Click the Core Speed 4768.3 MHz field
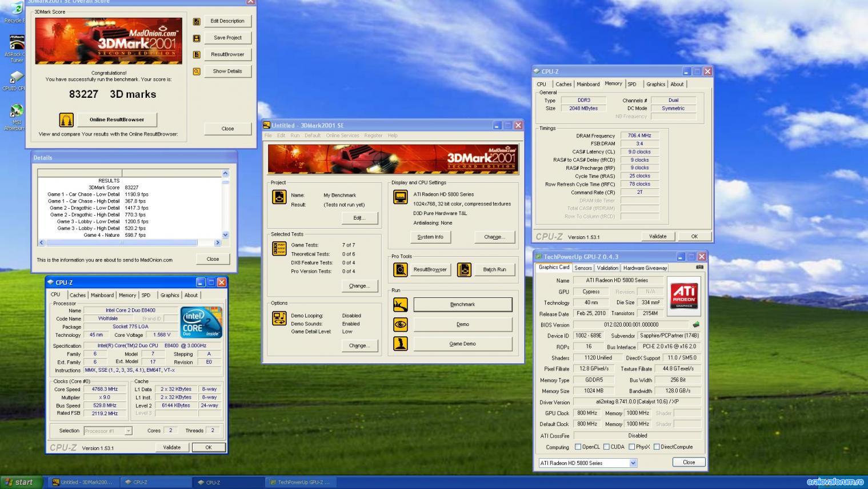Screen dimensions: 868x489 (104, 389)
